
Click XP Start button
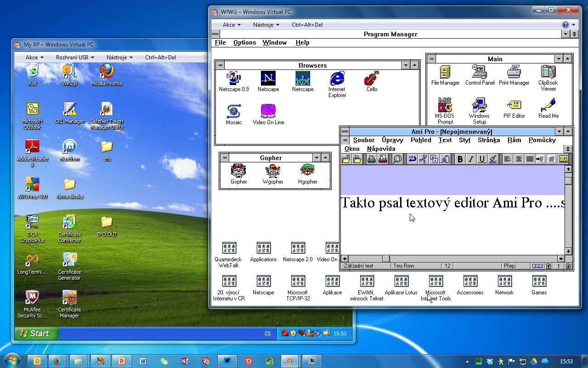click(36, 333)
